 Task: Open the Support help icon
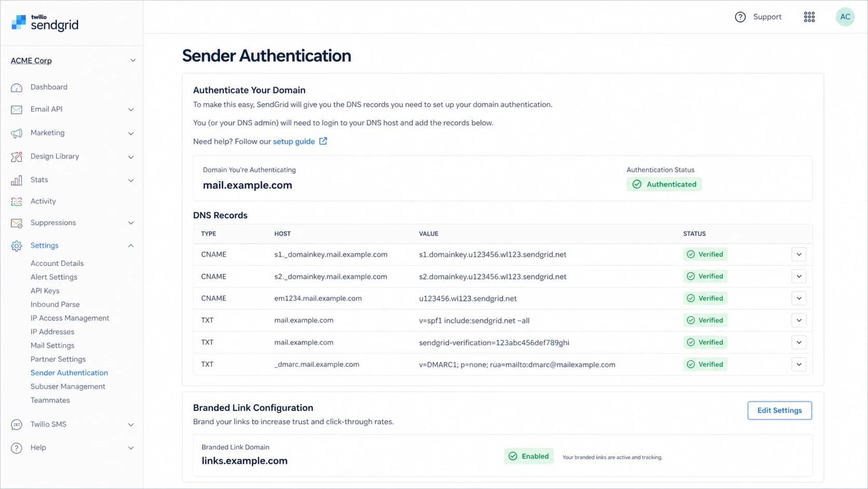740,17
